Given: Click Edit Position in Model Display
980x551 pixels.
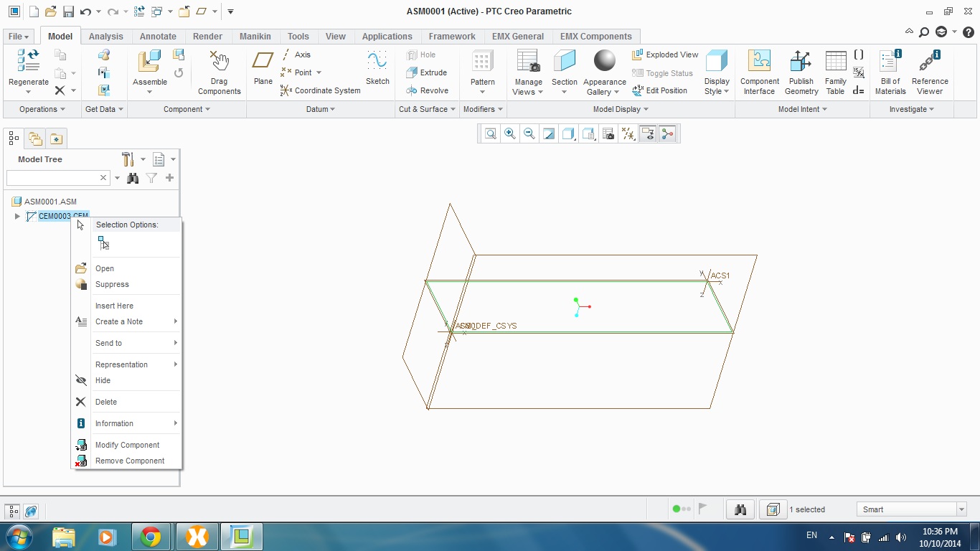Looking at the screenshot, I should [x=659, y=90].
